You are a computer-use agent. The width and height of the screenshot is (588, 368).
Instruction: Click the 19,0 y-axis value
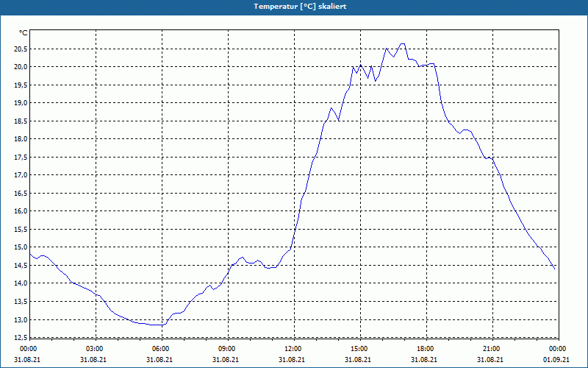[x=21, y=103]
